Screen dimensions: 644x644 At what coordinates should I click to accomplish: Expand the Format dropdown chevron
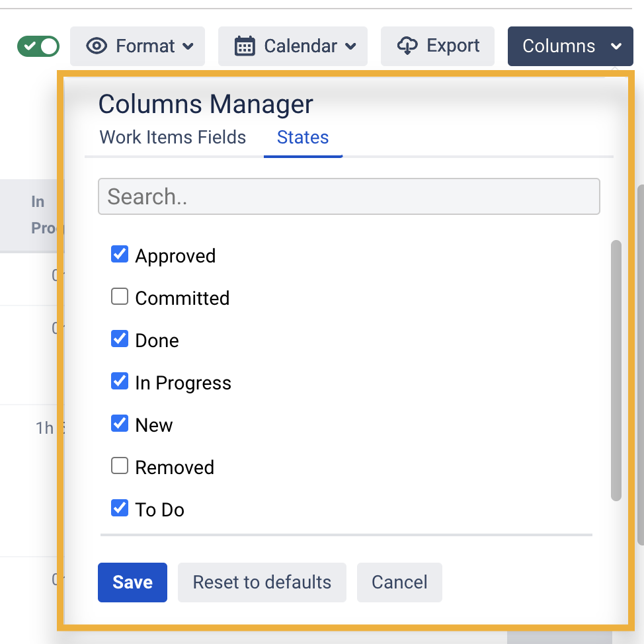(188, 46)
